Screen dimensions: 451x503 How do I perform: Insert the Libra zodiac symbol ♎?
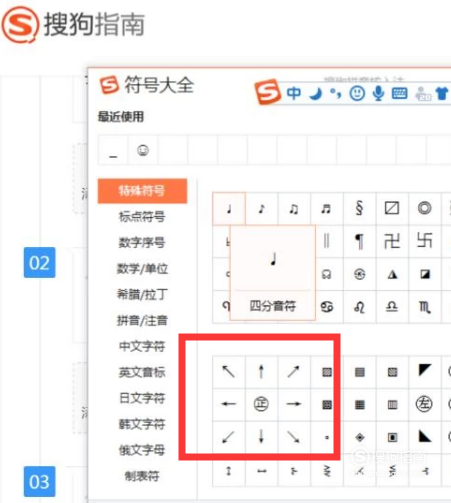[392, 306]
